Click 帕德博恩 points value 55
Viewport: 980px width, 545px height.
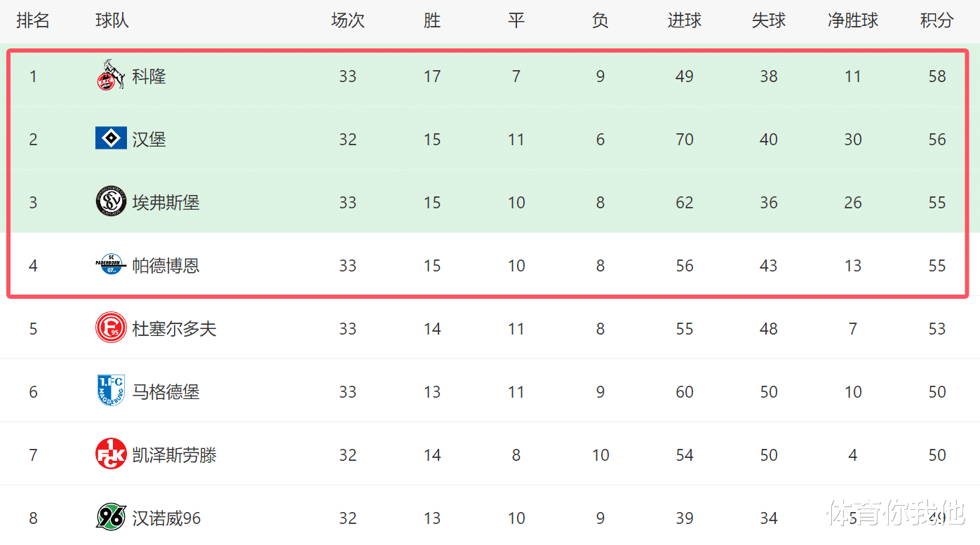(937, 266)
